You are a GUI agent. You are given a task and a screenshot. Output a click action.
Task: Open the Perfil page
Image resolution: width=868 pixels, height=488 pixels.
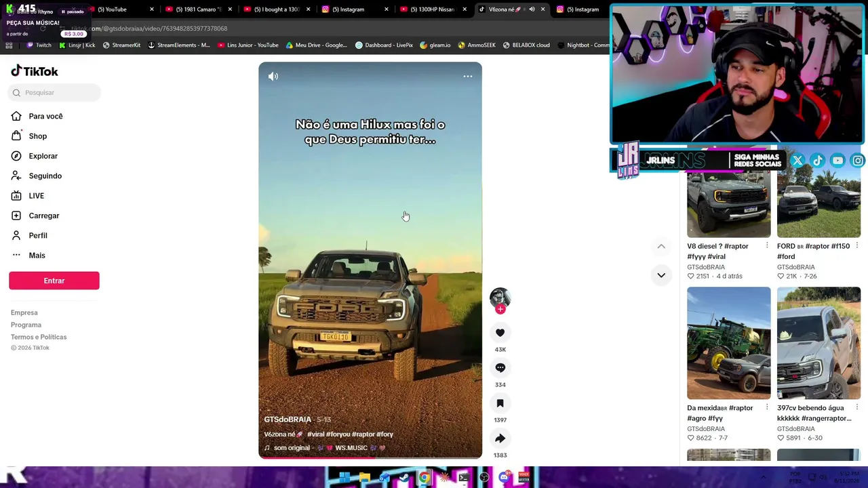(x=38, y=236)
